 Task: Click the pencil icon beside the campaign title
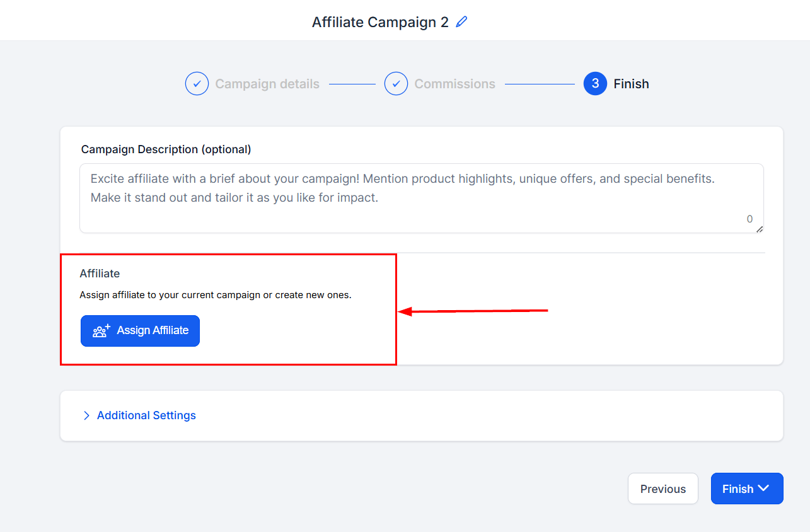462,22
